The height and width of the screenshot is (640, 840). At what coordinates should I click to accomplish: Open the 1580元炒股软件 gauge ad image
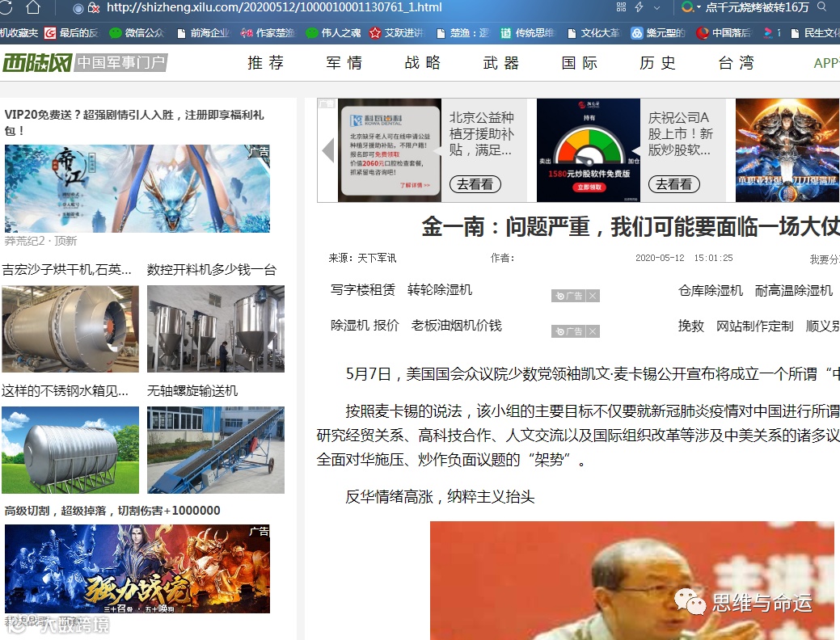tap(589, 150)
